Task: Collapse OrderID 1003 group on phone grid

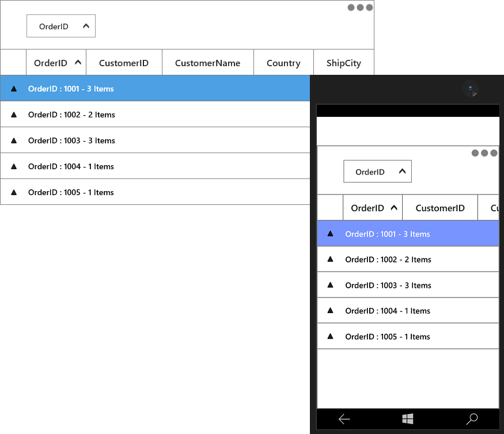Action: pos(330,285)
